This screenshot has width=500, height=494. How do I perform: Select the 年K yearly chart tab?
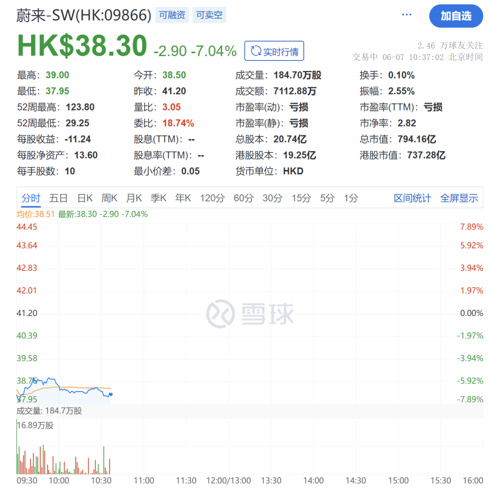183,198
